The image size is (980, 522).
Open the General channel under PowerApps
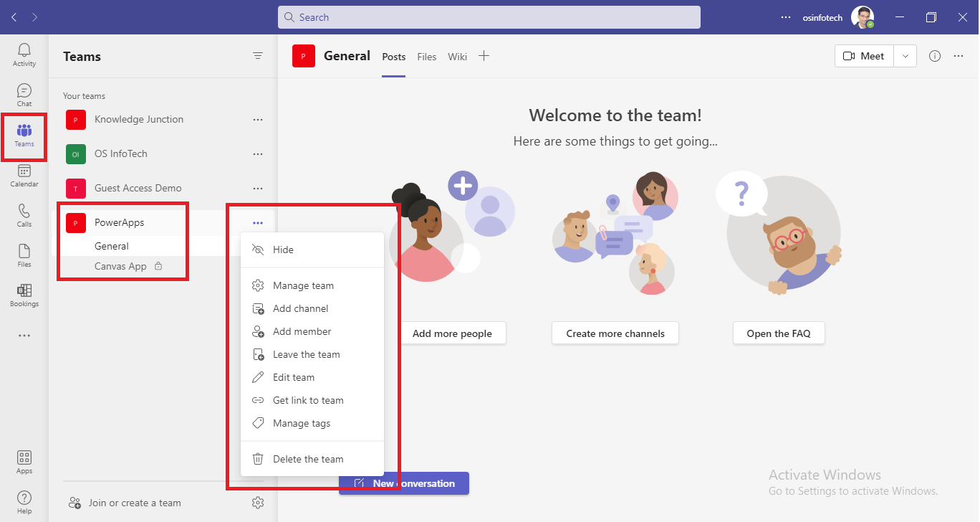click(x=112, y=246)
